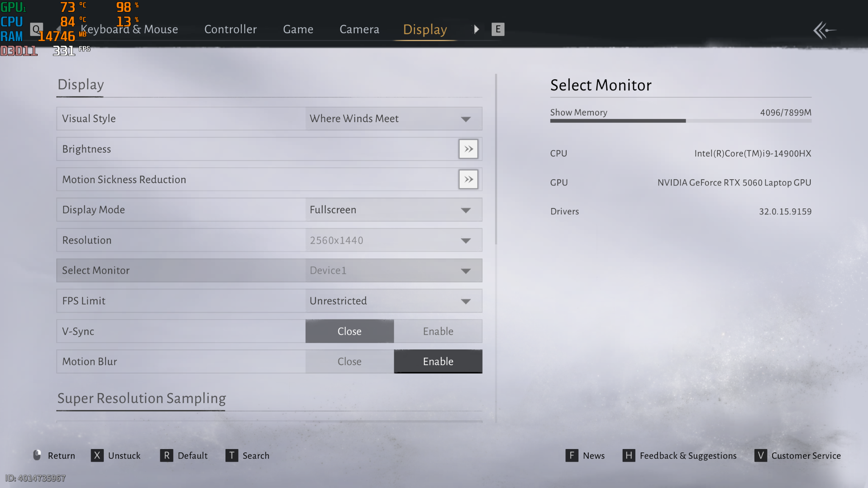
Task: Switch to the Camera tab
Action: click(x=359, y=29)
